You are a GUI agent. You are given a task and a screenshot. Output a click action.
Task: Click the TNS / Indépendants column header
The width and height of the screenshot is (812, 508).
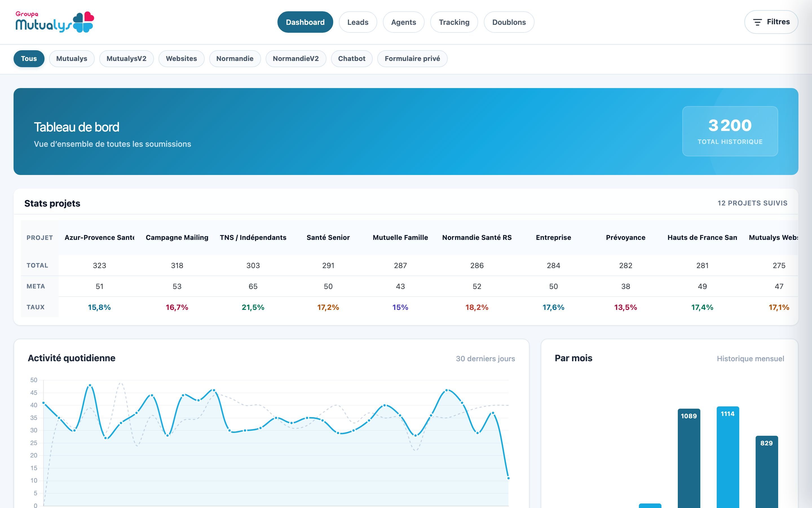253,238
